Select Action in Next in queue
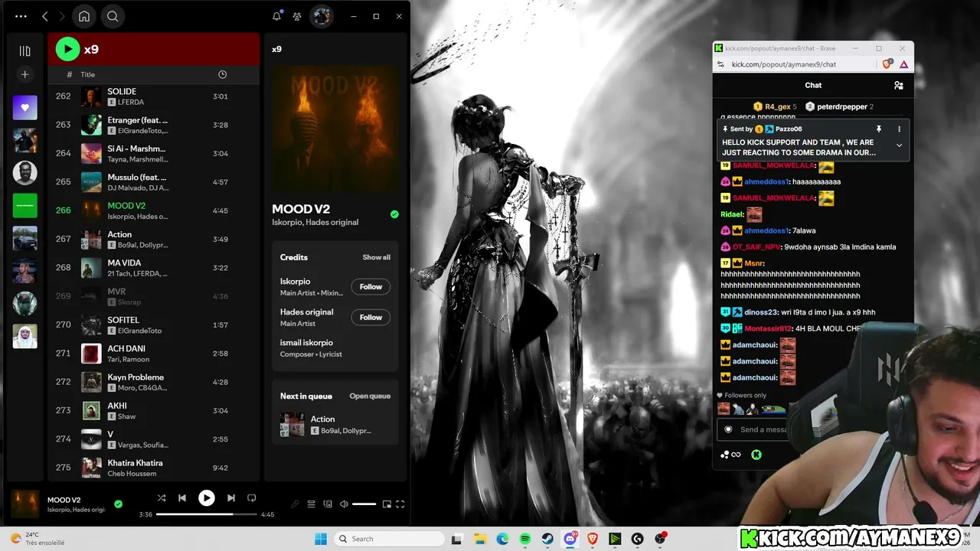 tap(335, 425)
